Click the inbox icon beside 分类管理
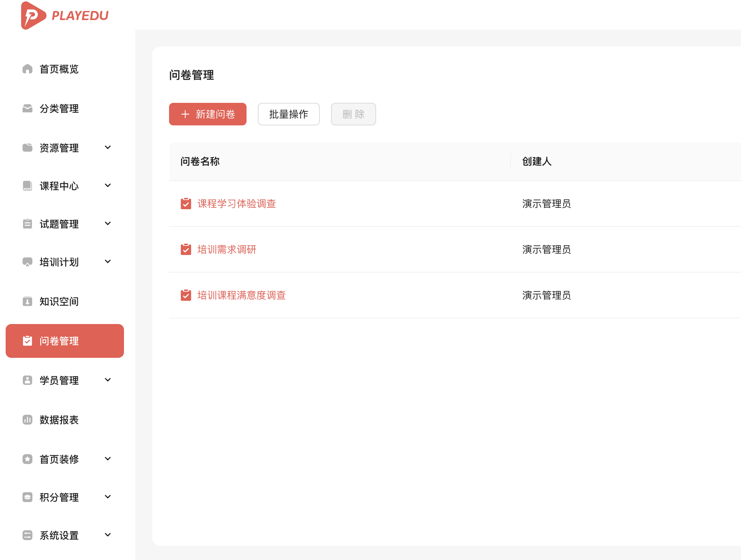This screenshot has height=560, width=741. [x=27, y=108]
